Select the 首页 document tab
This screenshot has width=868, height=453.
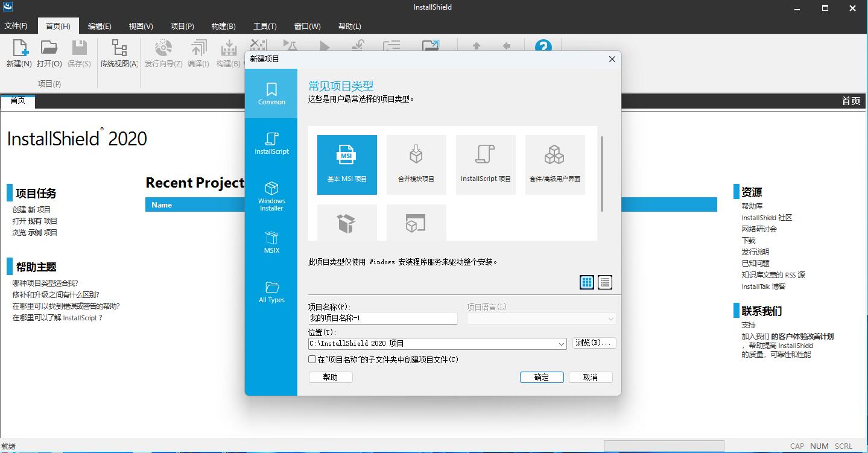pyautogui.click(x=18, y=101)
